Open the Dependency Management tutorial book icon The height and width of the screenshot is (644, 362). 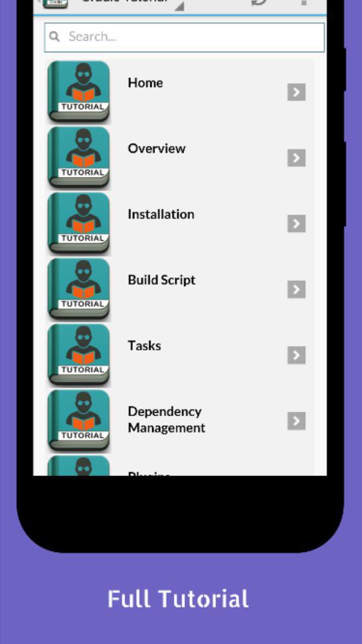click(79, 420)
